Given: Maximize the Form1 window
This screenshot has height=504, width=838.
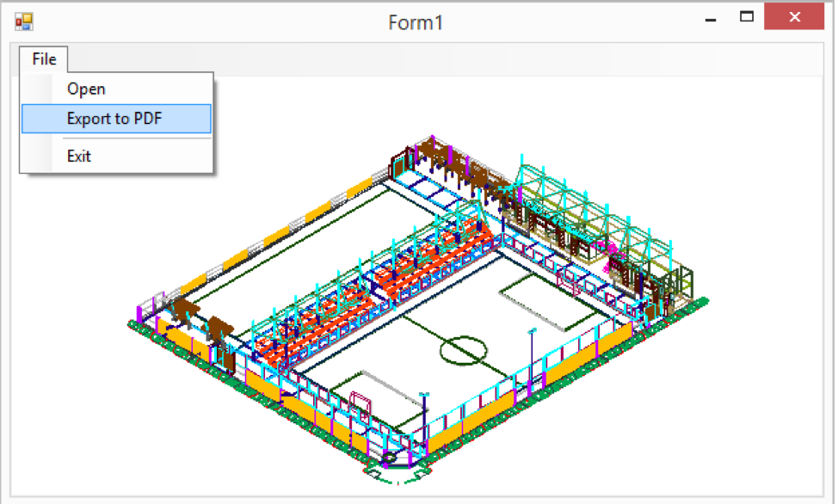Looking at the screenshot, I should pos(747,17).
